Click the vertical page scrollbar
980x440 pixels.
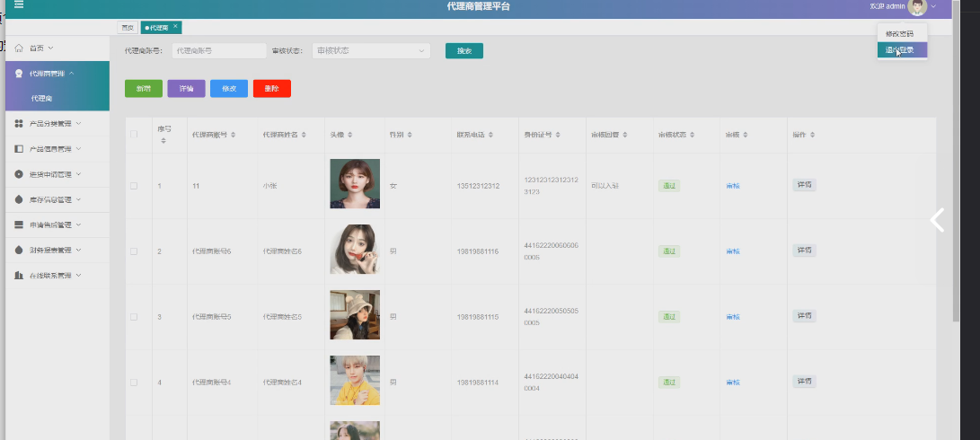[x=957, y=161]
